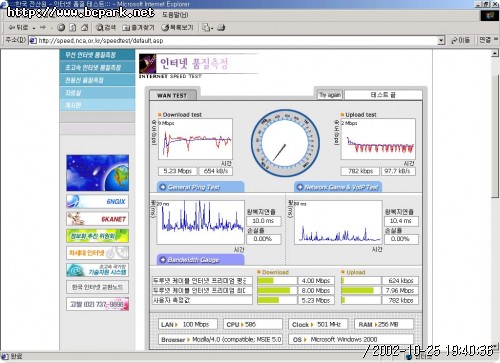Click the vertical scrollbar up arrow
The width and height of the screenshot is (500, 363).
(495, 53)
